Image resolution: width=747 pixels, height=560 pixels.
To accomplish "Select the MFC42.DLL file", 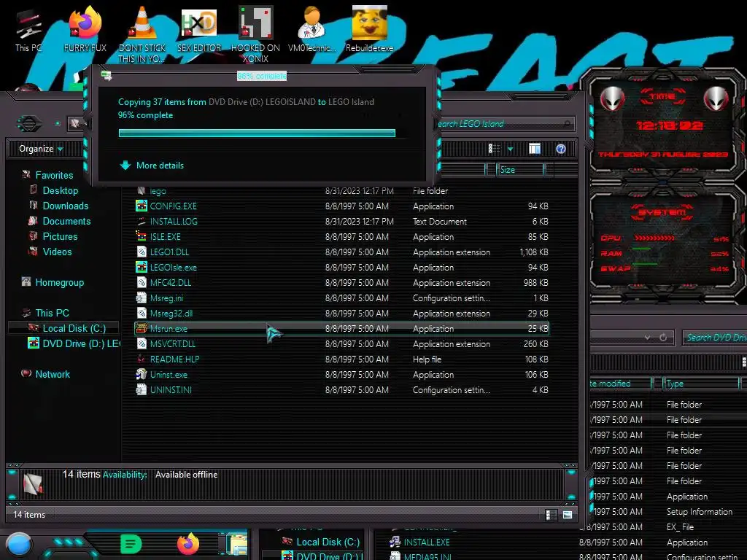I will [171, 282].
